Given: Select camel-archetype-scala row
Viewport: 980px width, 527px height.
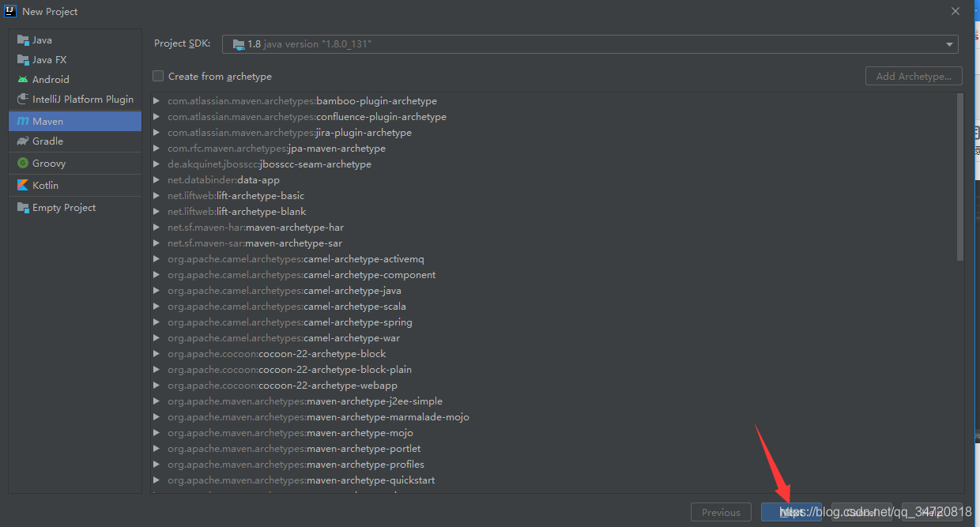Looking at the screenshot, I should (x=553, y=307).
